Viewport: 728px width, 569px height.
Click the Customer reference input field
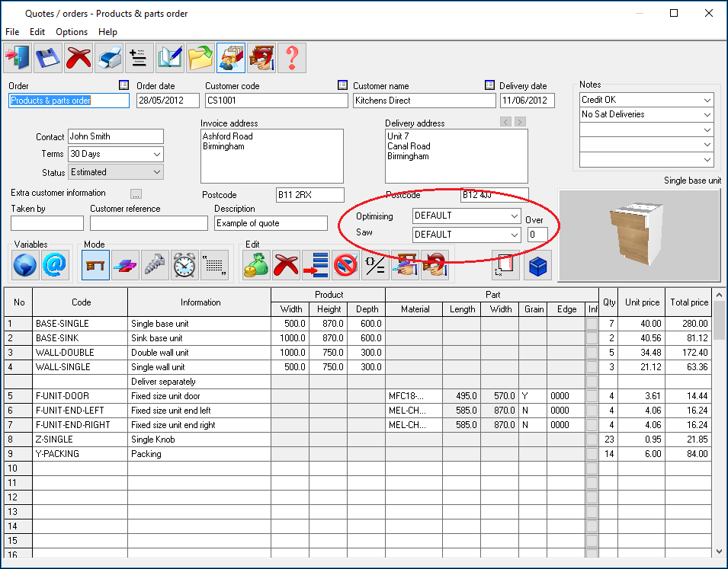tap(149, 223)
